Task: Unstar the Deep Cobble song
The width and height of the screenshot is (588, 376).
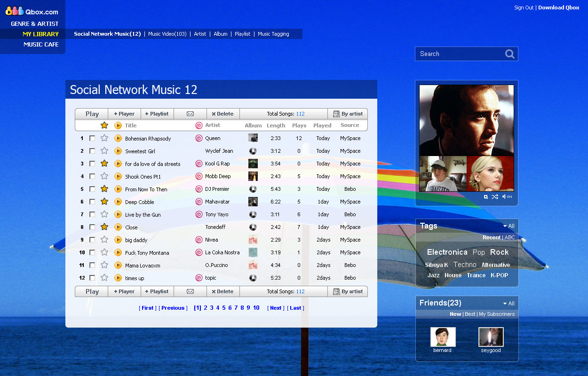Action: pyautogui.click(x=104, y=202)
